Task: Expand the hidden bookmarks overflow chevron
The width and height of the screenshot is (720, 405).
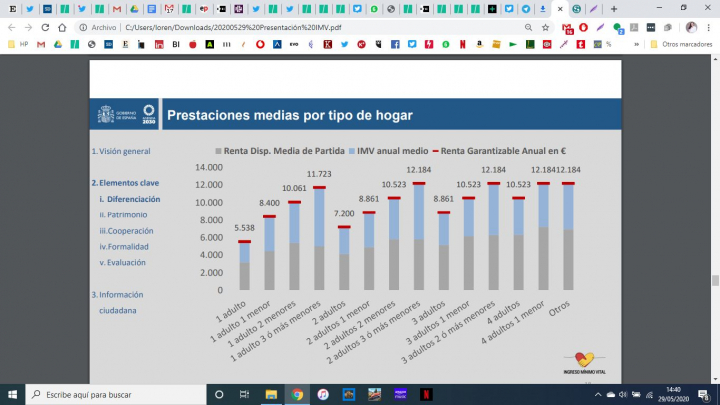Action: click(x=636, y=44)
